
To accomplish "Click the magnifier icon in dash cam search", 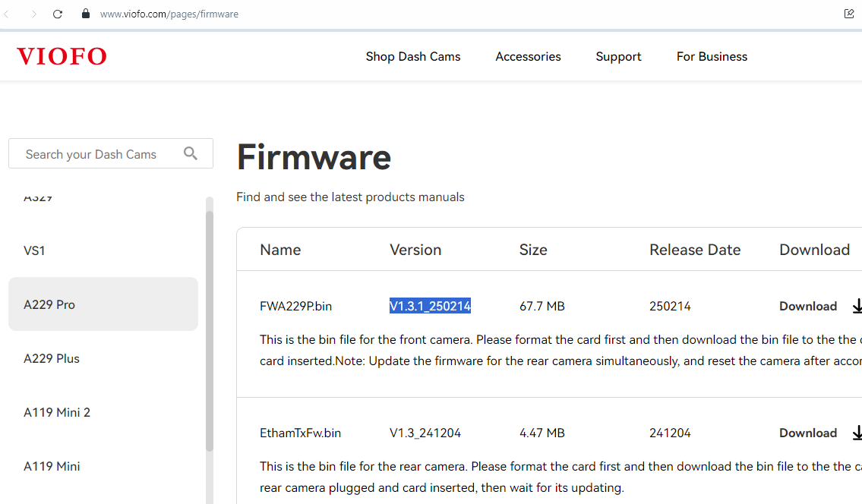I will tap(191, 153).
